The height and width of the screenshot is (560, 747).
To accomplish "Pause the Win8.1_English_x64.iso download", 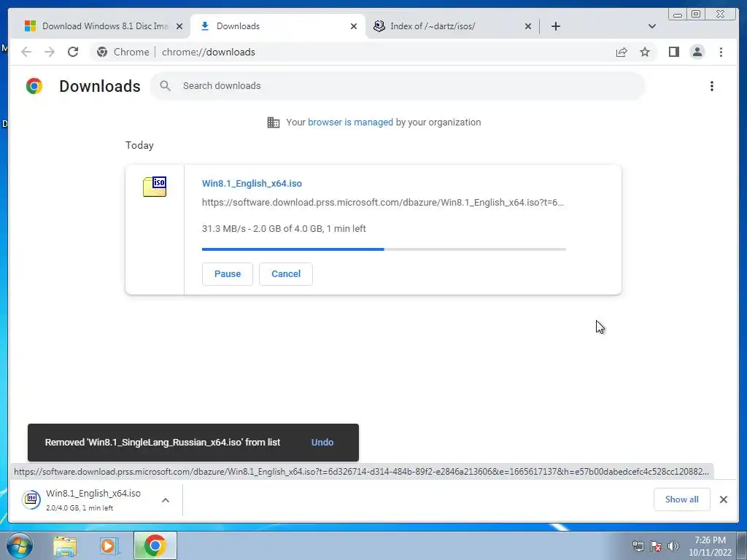I will pyautogui.click(x=228, y=274).
